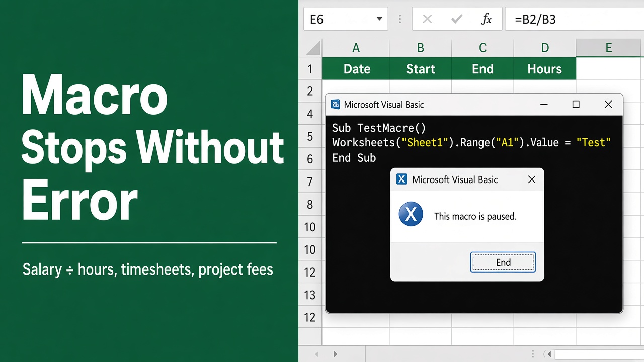Close the Microsoft Visual Basic editor window
This screenshot has height=362, width=644.
point(608,105)
